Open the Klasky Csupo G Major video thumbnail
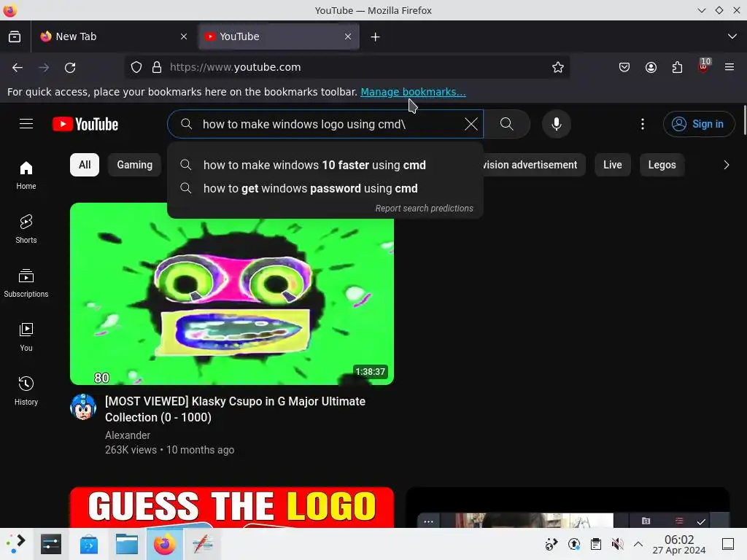Screen dimensions: 747x560 coord(232,294)
